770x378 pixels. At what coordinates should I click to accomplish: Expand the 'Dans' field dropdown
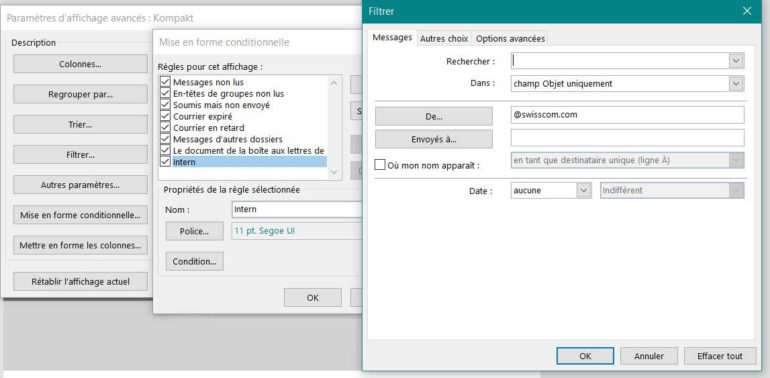coord(736,83)
